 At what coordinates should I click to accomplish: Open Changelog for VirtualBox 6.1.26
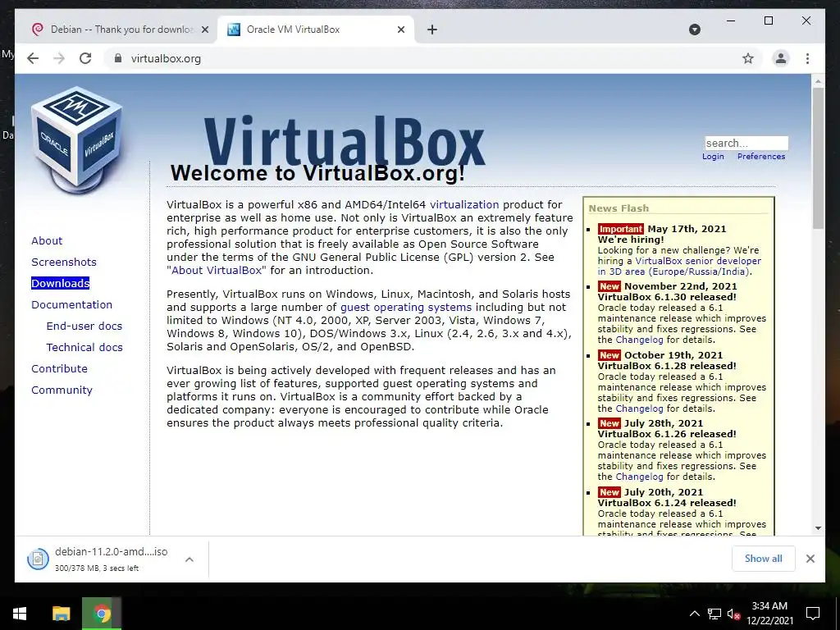point(639,477)
